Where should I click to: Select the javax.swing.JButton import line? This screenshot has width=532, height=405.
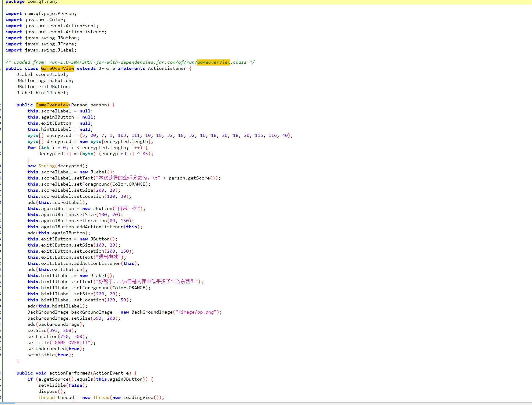tap(42, 38)
